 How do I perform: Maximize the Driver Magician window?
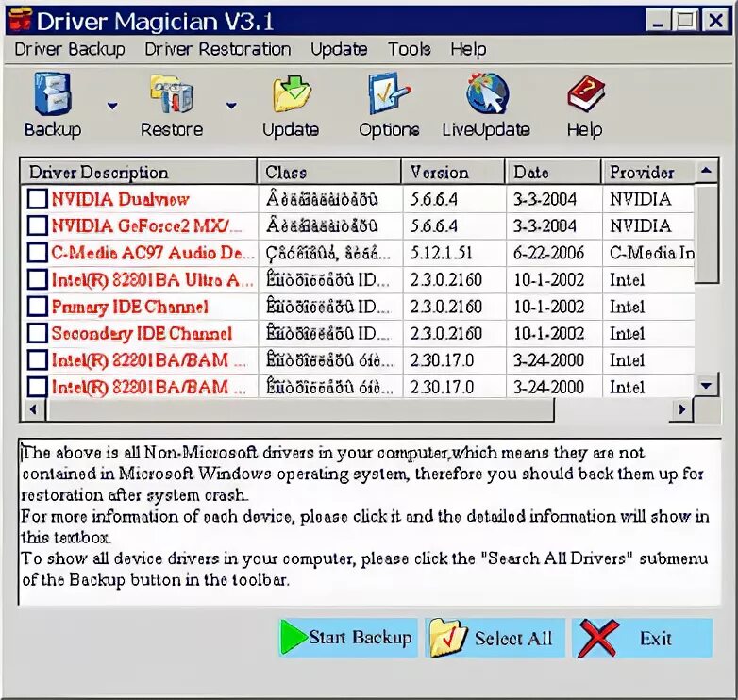click(685, 21)
